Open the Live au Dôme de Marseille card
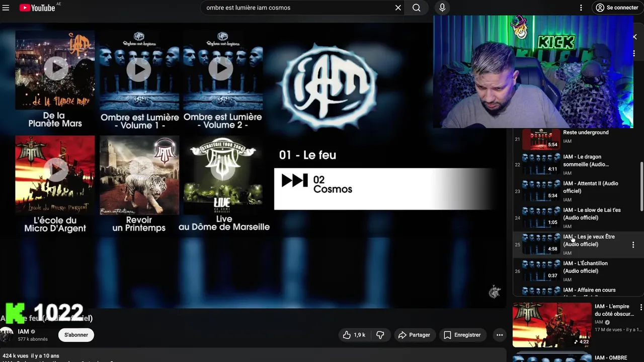This screenshot has height=362, width=644. [224, 184]
